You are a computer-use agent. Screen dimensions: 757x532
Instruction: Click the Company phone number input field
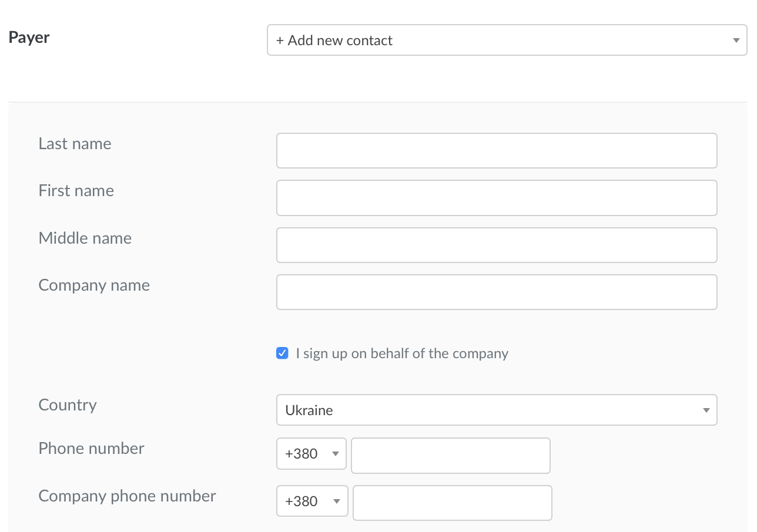[x=452, y=503]
